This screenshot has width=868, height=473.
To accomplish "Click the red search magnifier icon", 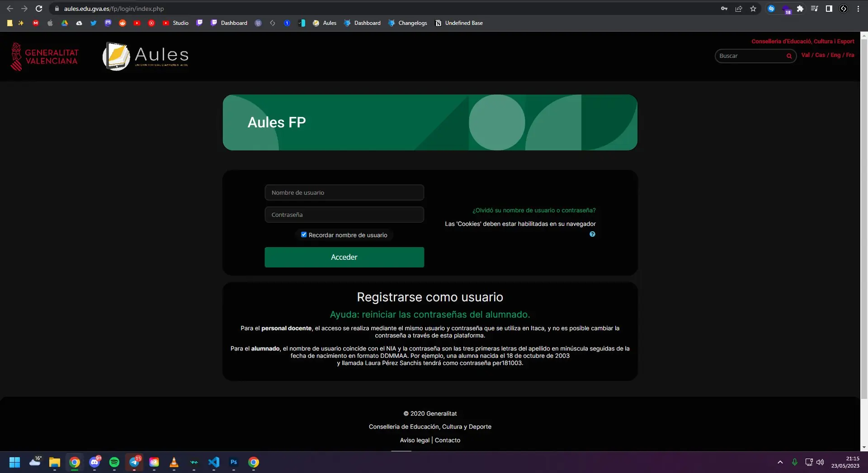I will coord(789,56).
